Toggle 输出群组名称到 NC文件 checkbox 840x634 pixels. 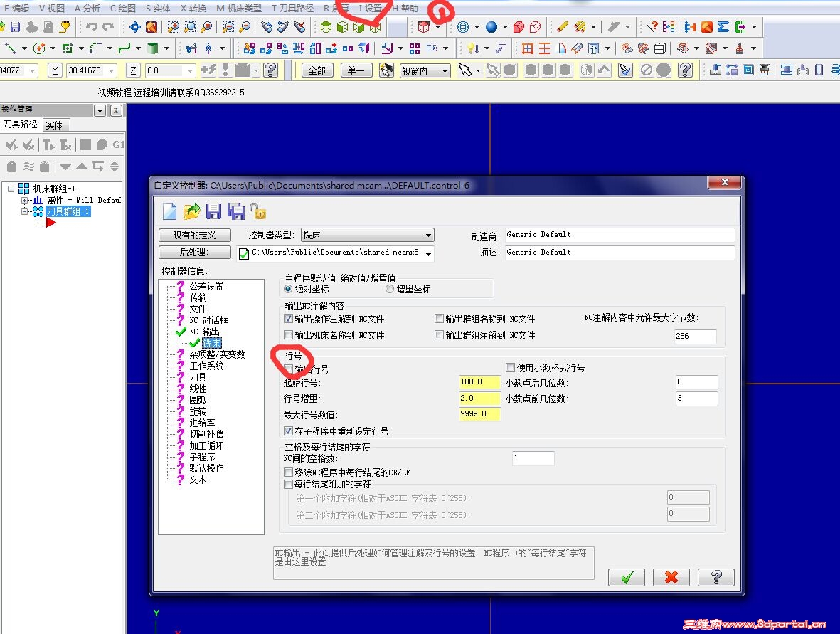coord(440,319)
